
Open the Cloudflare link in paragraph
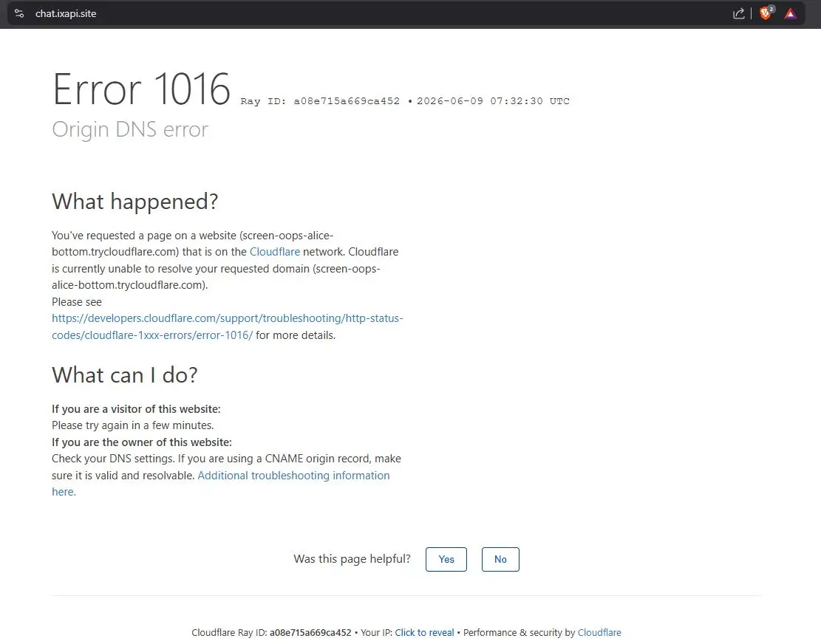[274, 252]
